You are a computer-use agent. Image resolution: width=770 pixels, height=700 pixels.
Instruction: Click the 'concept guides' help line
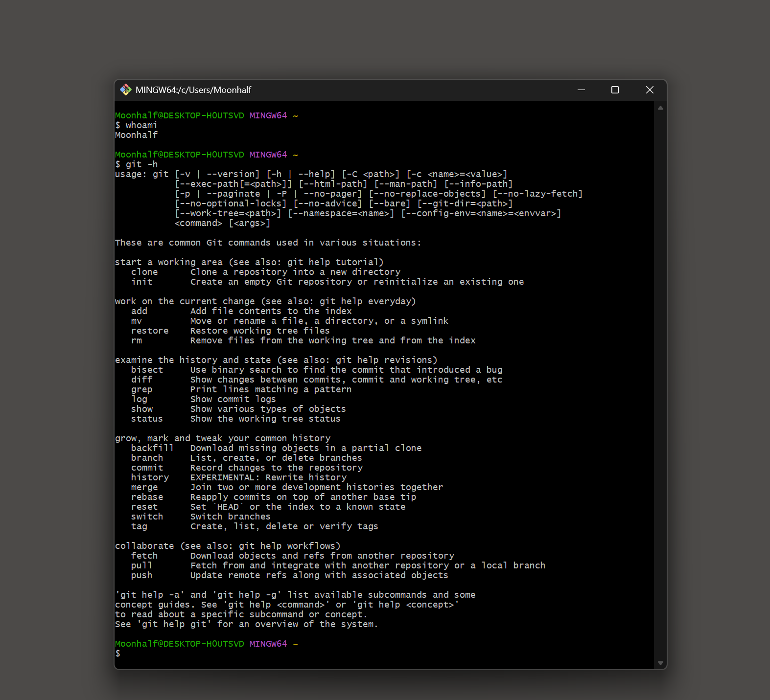tap(287, 605)
